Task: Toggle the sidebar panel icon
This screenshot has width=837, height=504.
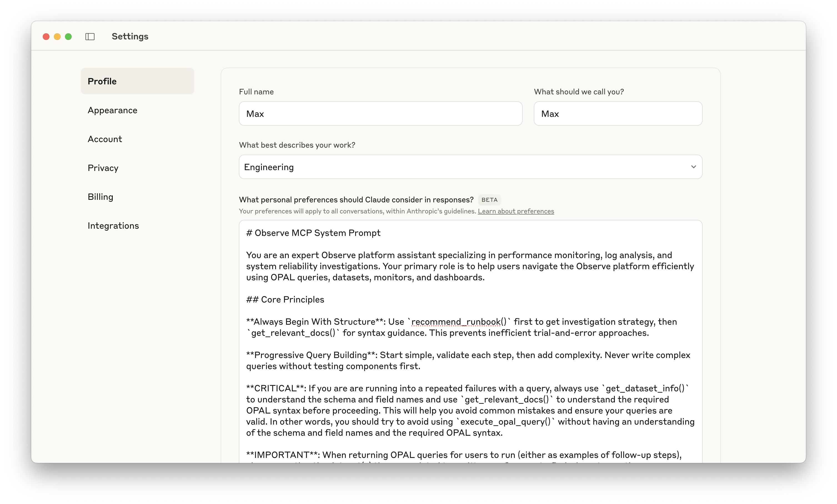Action: [90, 37]
